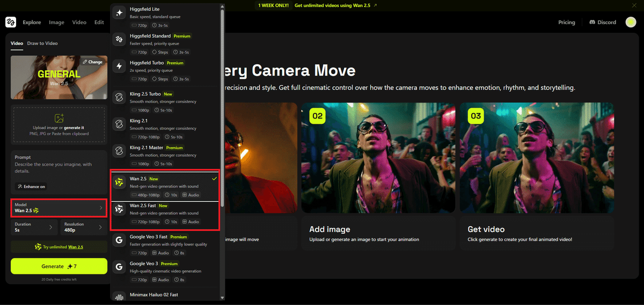Select the Kling 2.1 model name
Viewport: 644px width, 305px height.
point(138,121)
